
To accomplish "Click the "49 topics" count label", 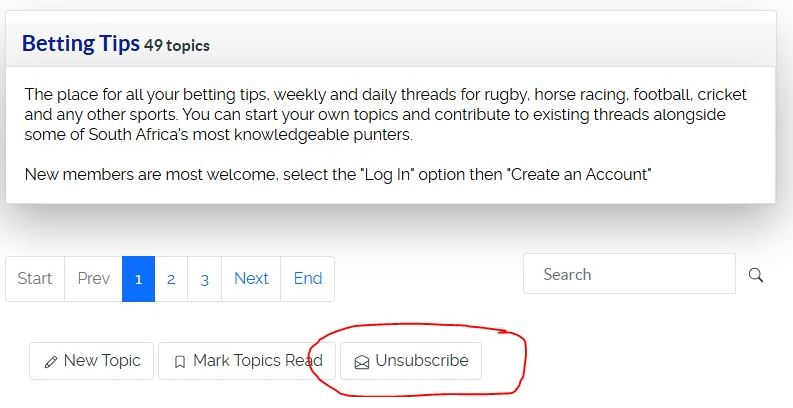I will coord(177,46).
